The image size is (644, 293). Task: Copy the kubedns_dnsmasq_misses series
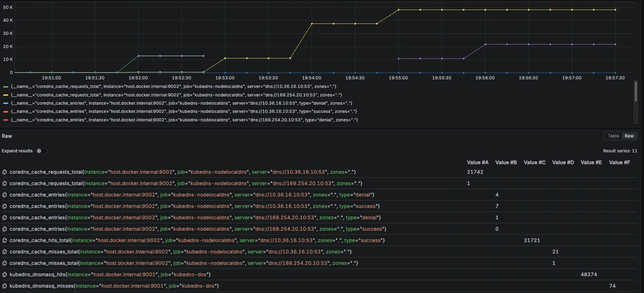[x=5, y=286]
